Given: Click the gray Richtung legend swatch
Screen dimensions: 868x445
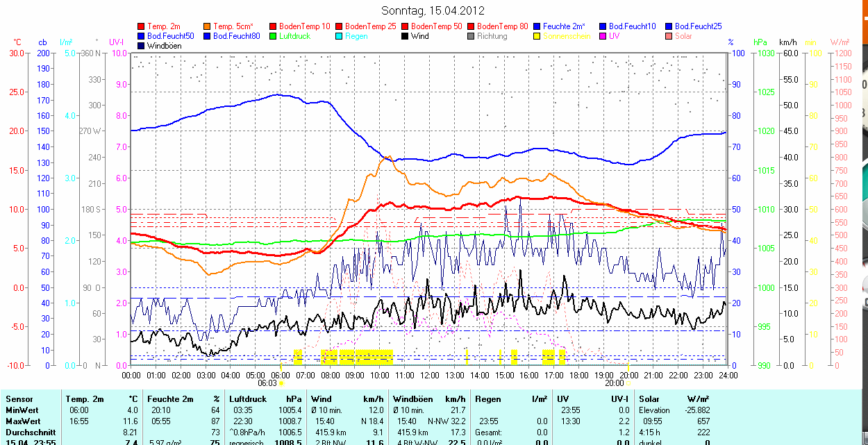Looking at the screenshot, I should [471, 36].
